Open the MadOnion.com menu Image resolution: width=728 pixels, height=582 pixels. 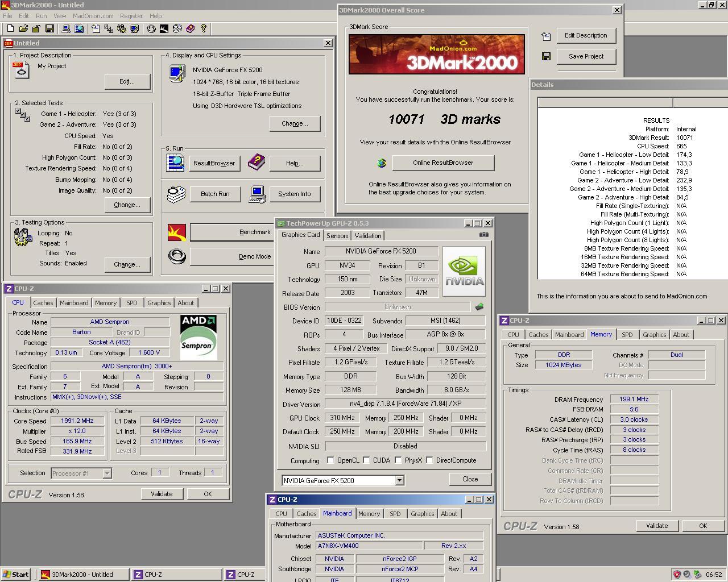93,16
